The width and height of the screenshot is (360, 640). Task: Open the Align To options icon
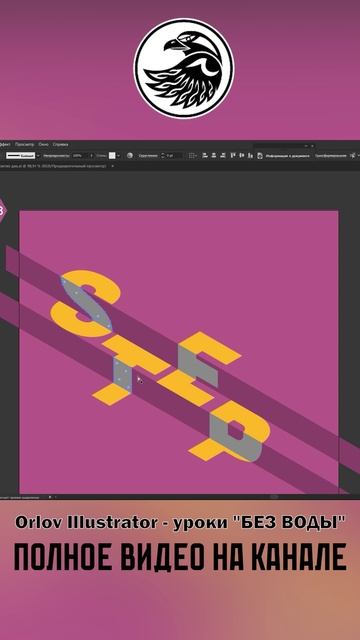[x=193, y=156]
